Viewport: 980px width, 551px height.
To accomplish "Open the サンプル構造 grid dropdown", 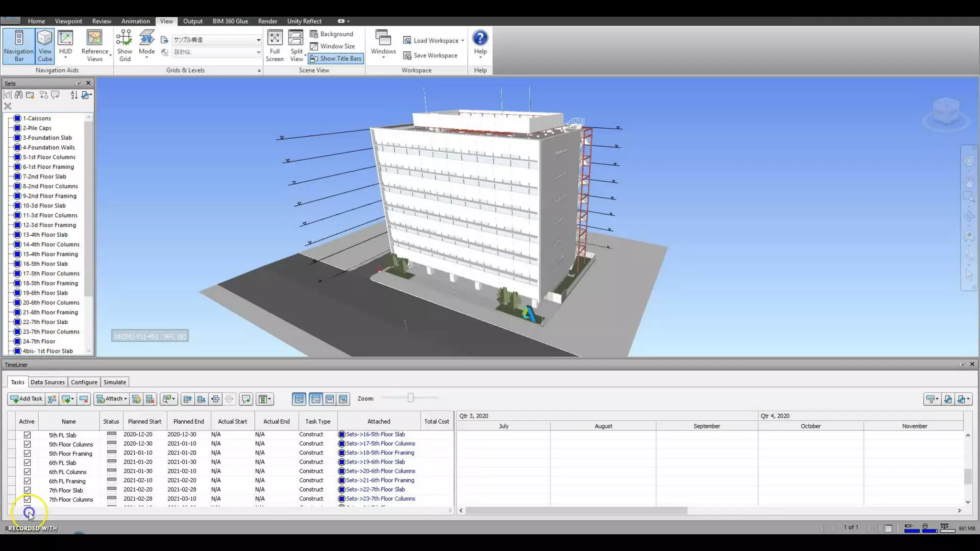I will (x=258, y=40).
